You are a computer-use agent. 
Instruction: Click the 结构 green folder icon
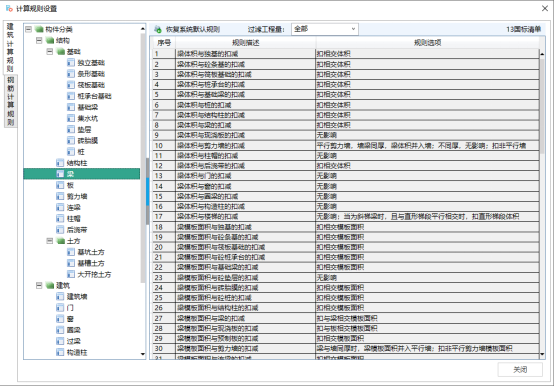pos(50,40)
